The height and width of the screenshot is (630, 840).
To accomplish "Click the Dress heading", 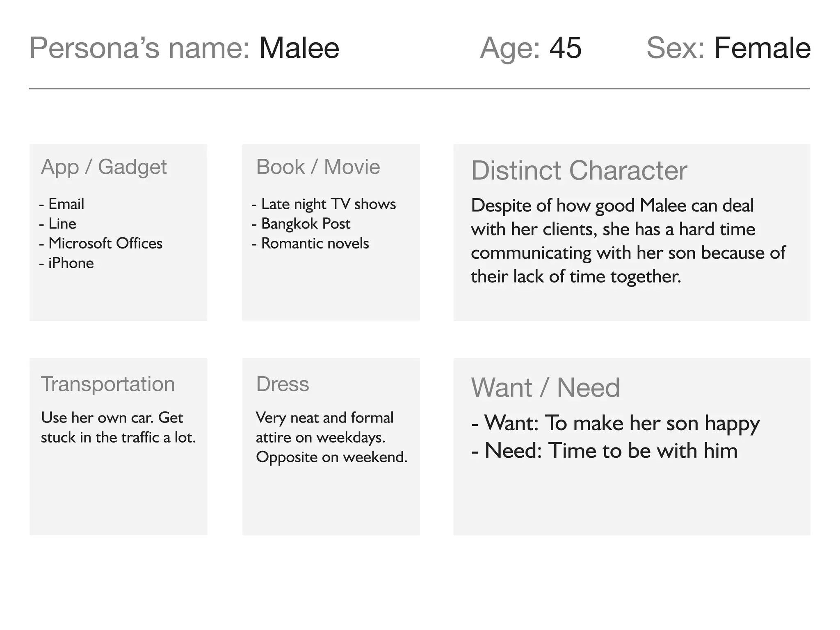I will (x=282, y=384).
